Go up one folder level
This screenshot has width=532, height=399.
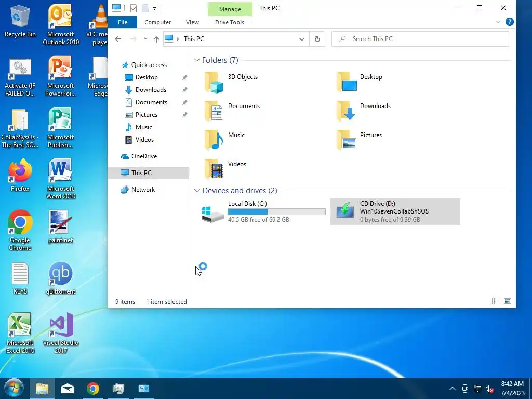coord(156,39)
